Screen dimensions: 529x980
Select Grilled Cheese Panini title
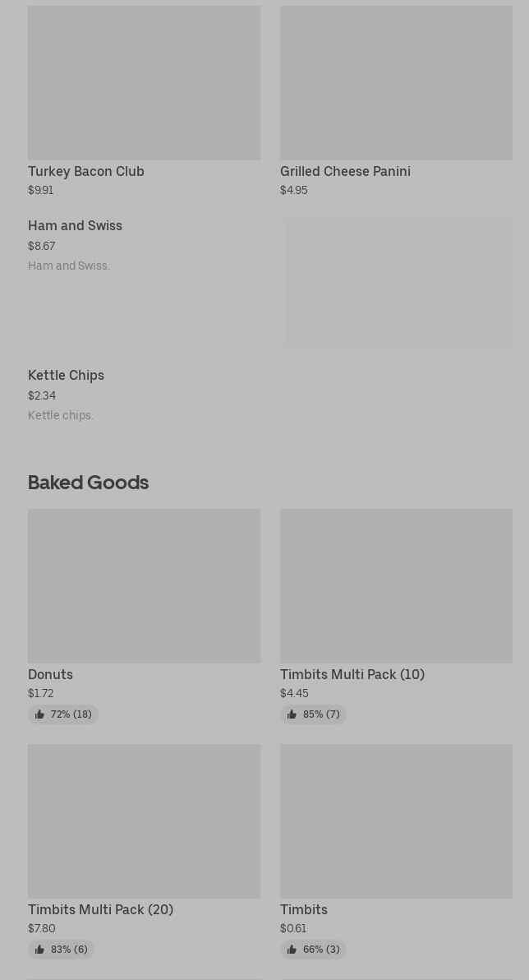pyautogui.click(x=345, y=171)
